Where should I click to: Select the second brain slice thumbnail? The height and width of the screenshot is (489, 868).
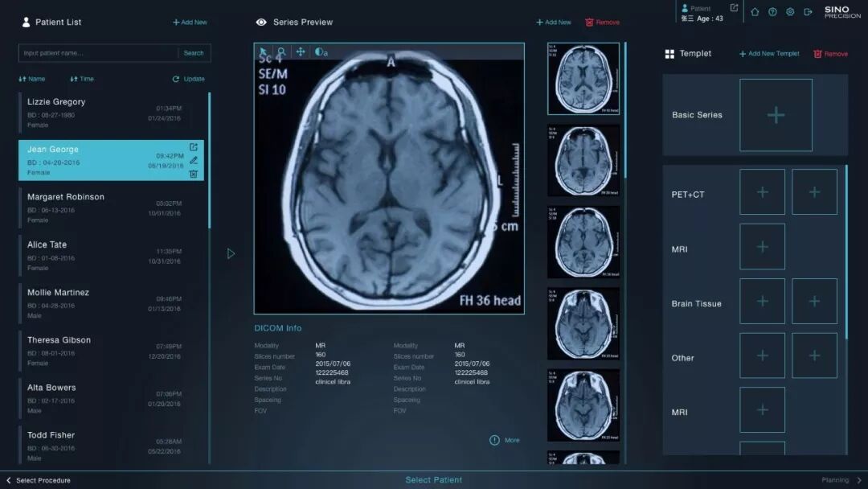[x=583, y=161]
